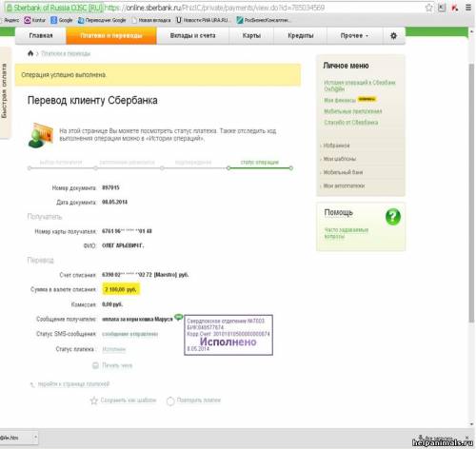Image resolution: width=476 pixels, height=449 pixels.
Task: Click the Печать чека link
Action: click(117, 365)
